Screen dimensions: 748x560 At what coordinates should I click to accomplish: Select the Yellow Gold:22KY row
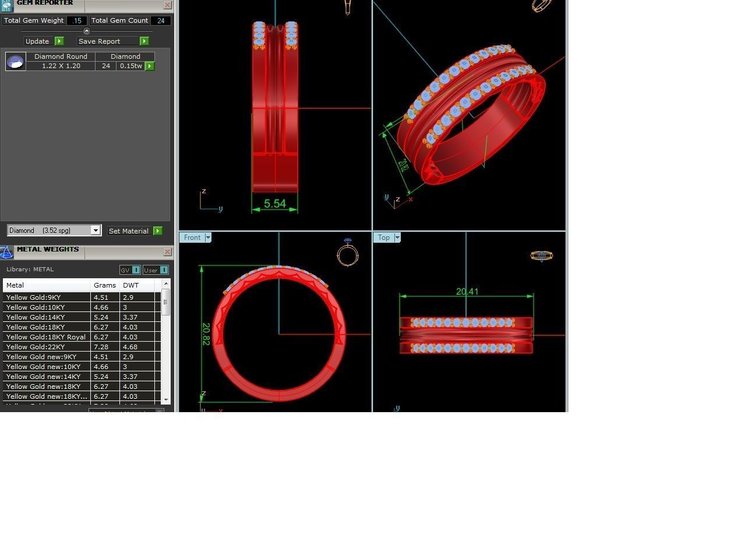82,347
